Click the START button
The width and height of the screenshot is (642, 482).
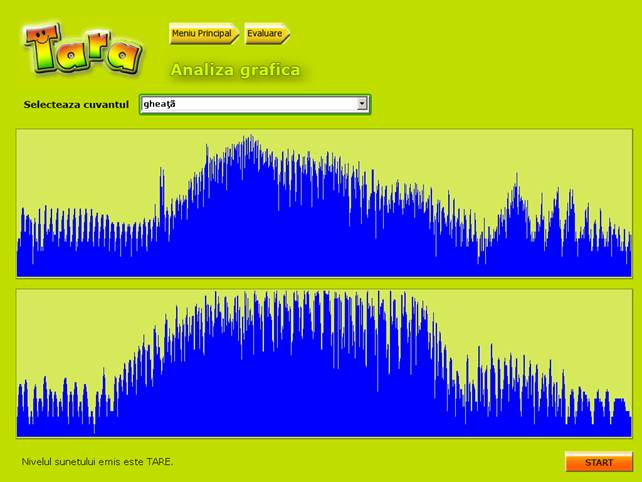click(x=598, y=462)
